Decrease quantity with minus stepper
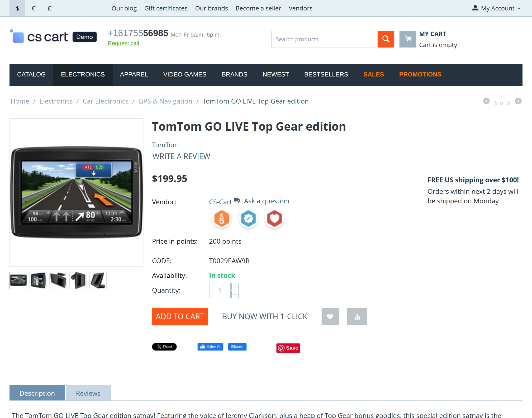 (235, 294)
